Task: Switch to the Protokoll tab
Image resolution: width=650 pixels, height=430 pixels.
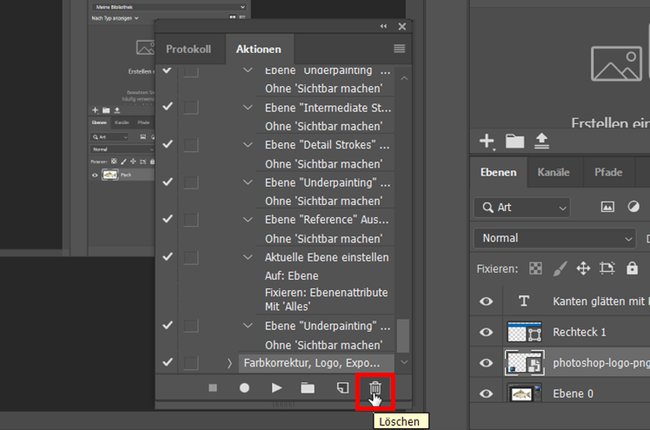Action: [x=188, y=49]
